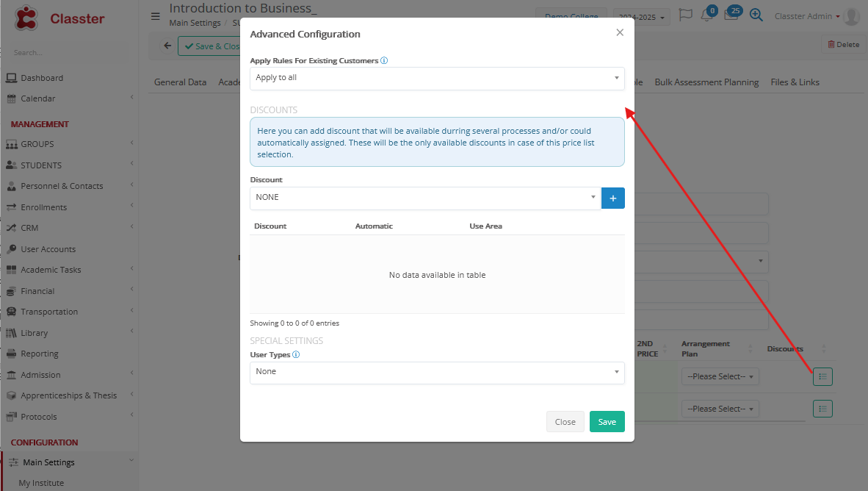Click the sidebar Search field
The height and width of the screenshot is (491, 868).
tap(69, 53)
